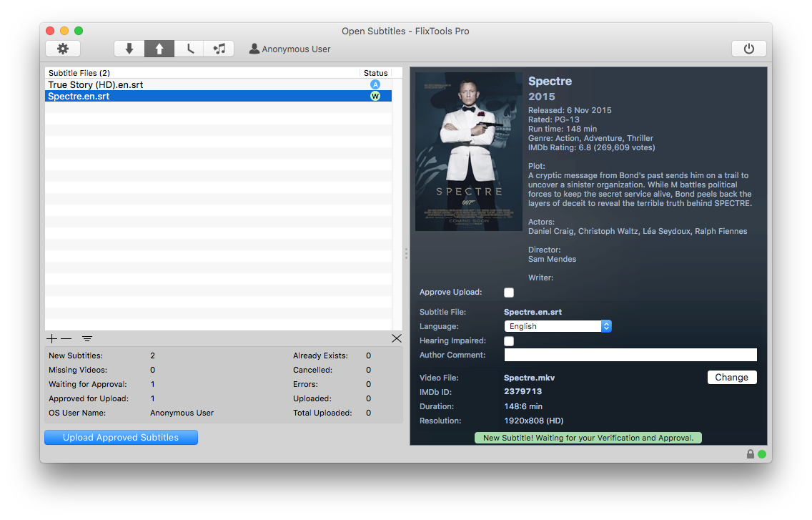Focus the Author Comment text field
Screen dimensions: 812x520
click(630, 355)
